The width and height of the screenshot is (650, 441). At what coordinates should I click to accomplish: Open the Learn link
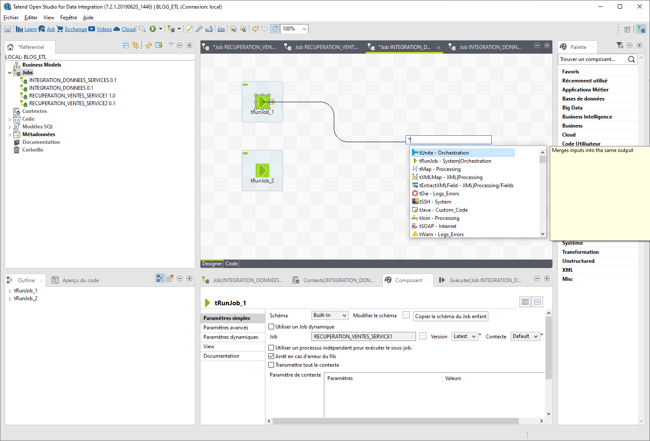(30, 29)
